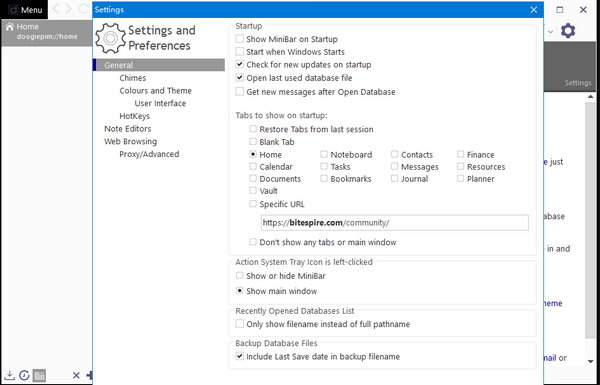Screen dimensions: 600x385
Task: Open the small dropdown chevron beside gear
Action: tap(551, 32)
